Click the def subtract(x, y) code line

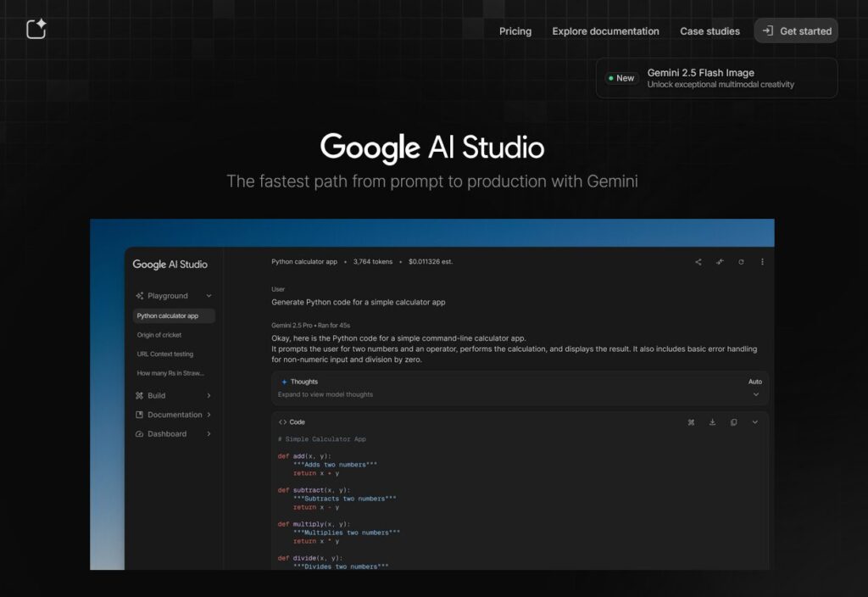coord(314,490)
